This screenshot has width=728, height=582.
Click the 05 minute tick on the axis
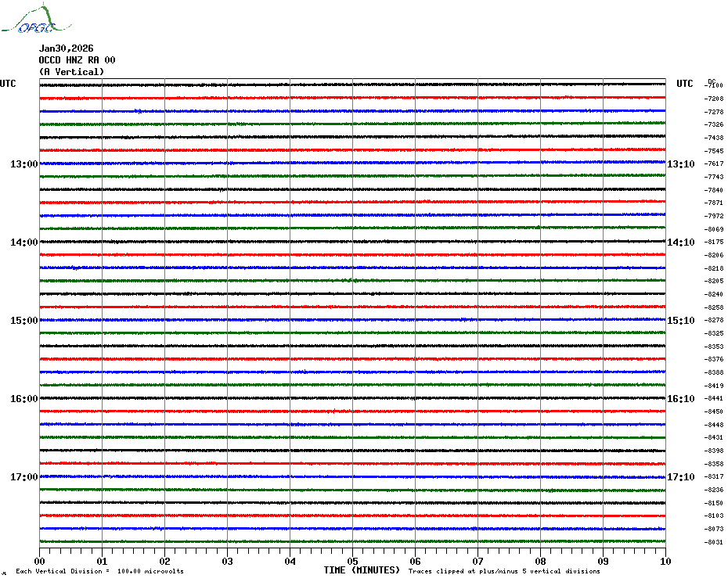[x=352, y=561]
